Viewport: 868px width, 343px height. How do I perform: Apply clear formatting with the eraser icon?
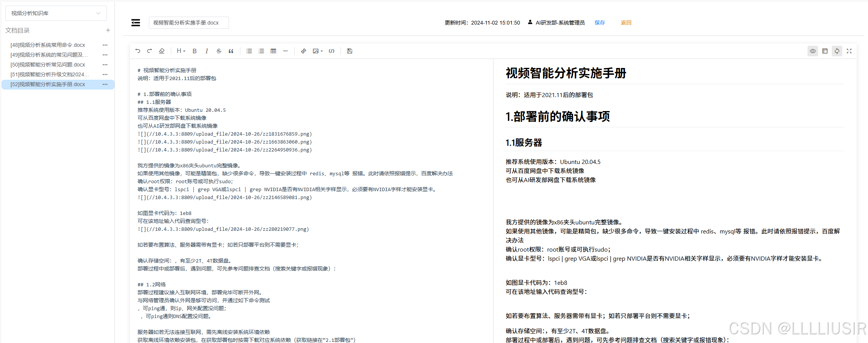(162, 51)
